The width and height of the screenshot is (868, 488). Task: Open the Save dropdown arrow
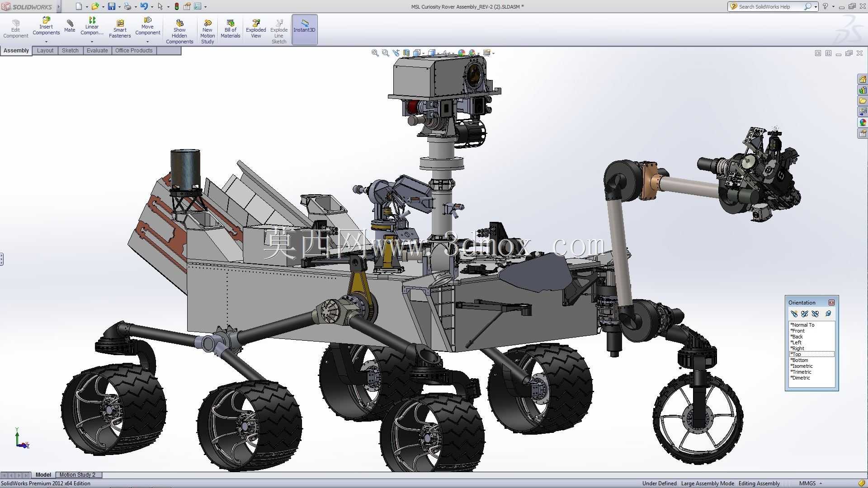119,7
